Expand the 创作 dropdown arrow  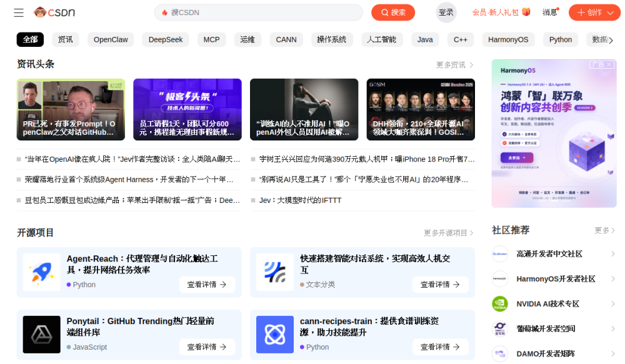pyautogui.click(x=610, y=12)
